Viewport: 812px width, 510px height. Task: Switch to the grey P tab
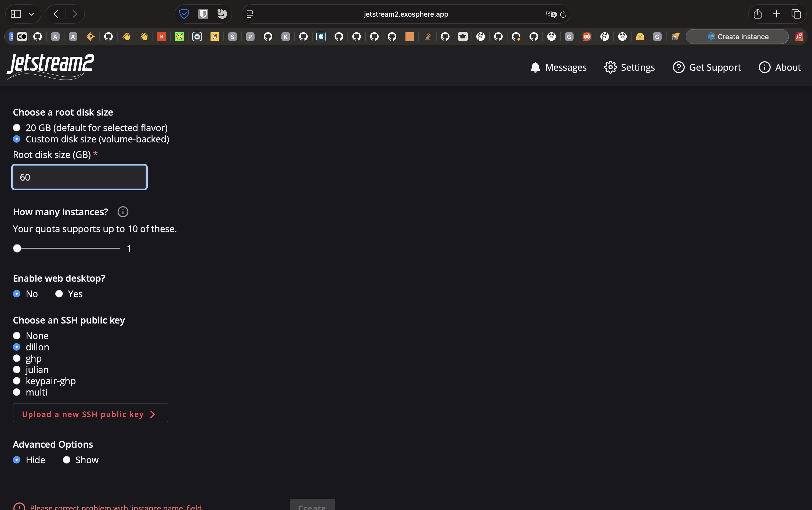[250, 37]
